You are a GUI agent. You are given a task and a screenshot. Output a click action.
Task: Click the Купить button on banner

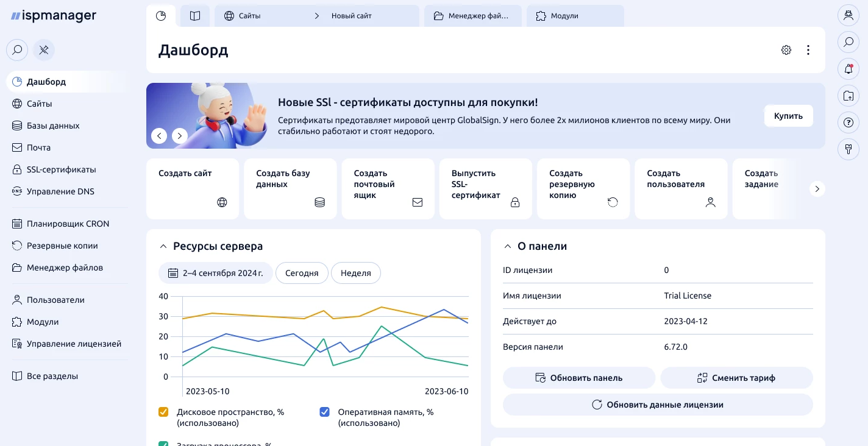(788, 116)
